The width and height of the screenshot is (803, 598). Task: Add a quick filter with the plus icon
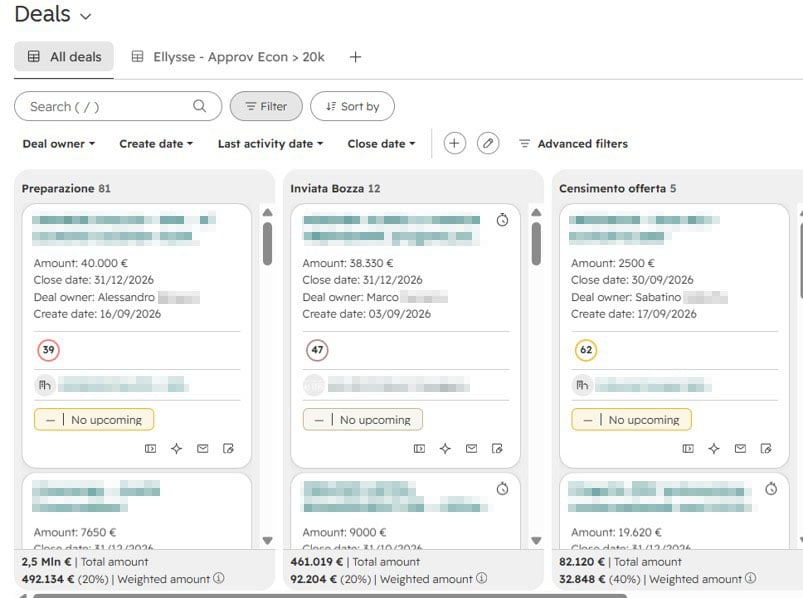tap(455, 143)
